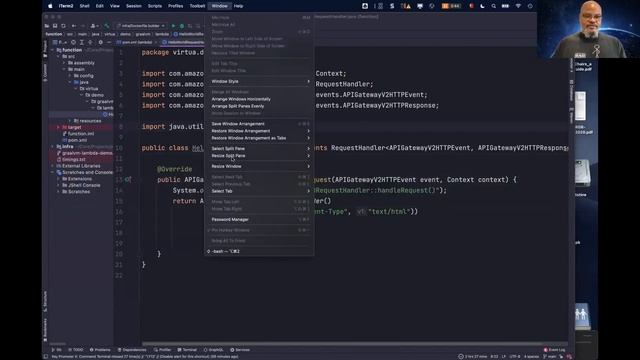Open the Profiler tool window

[x=162, y=350]
